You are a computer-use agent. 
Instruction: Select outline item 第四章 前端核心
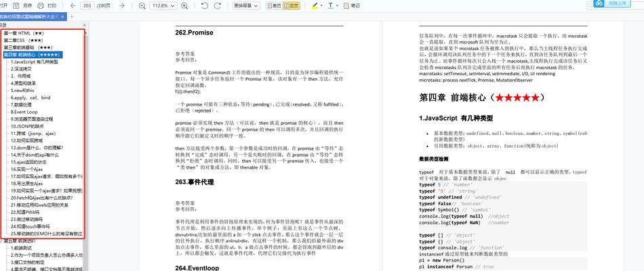[33, 55]
